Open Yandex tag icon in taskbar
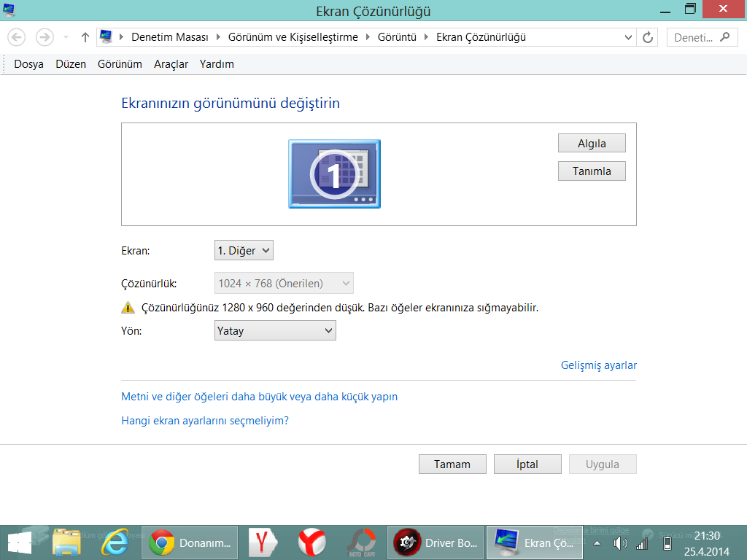This screenshot has height=560, width=747. 263,542
